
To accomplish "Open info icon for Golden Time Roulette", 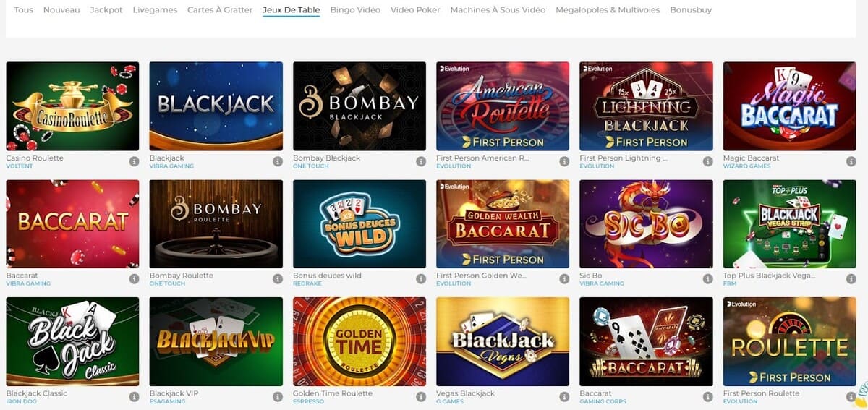I will coord(421,397).
